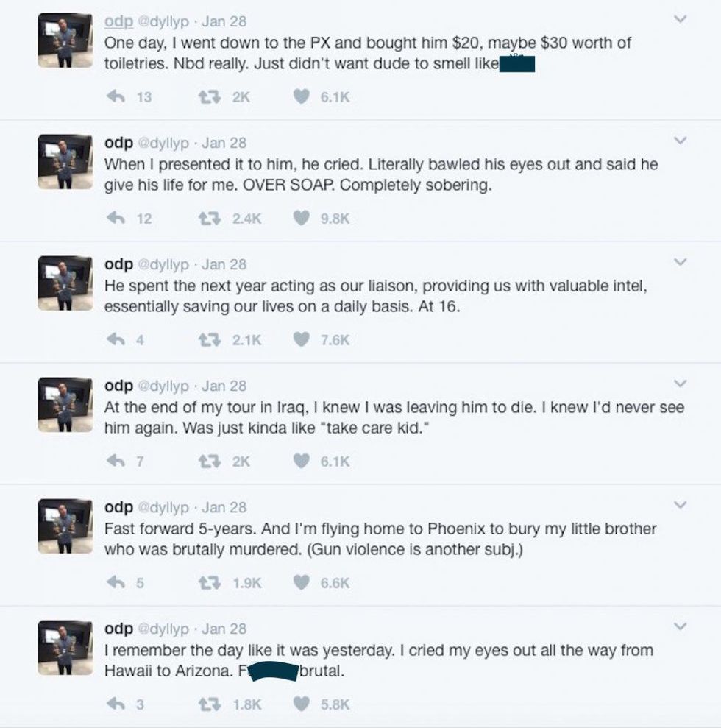This screenshot has height=728, width=721.
Task: Expand options menu on 'OVER SOAP' tweet
Action: pyautogui.click(x=681, y=140)
